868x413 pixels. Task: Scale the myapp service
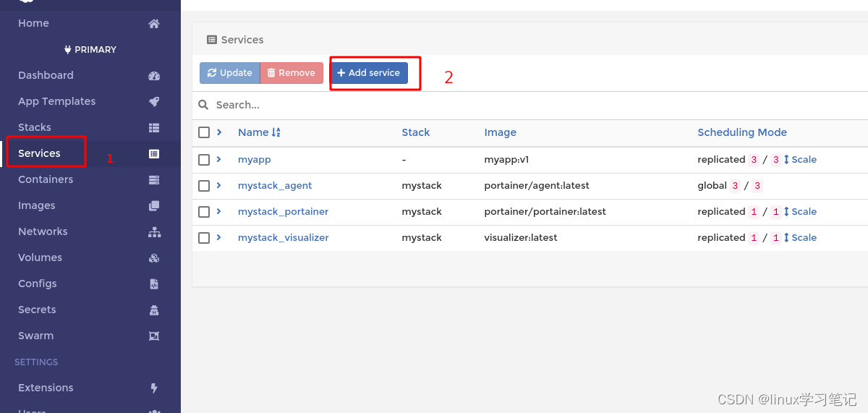coord(800,159)
